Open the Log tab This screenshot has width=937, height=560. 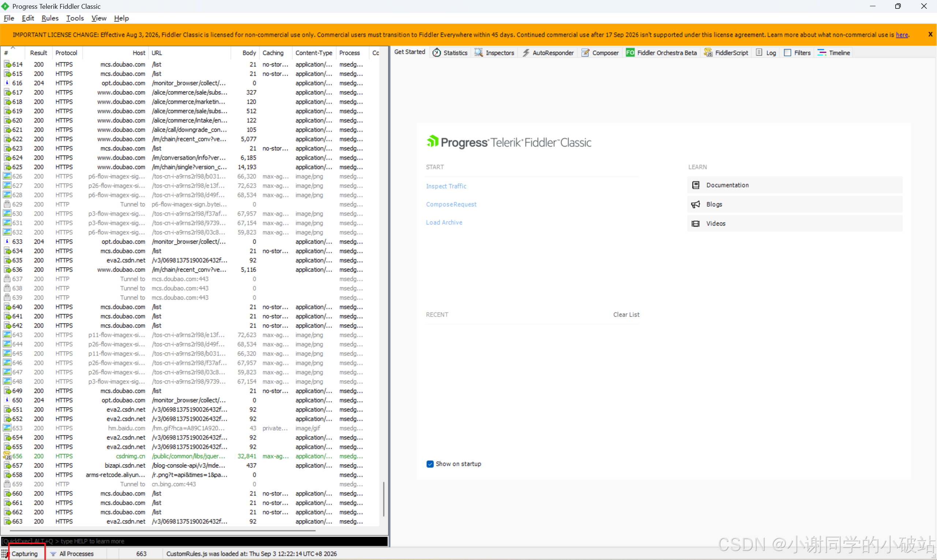point(766,53)
